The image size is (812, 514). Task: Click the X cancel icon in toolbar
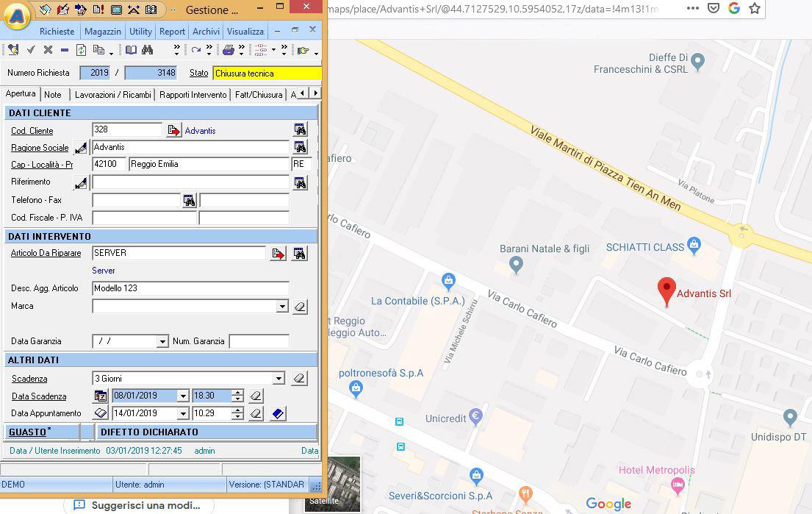coord(48,51)
